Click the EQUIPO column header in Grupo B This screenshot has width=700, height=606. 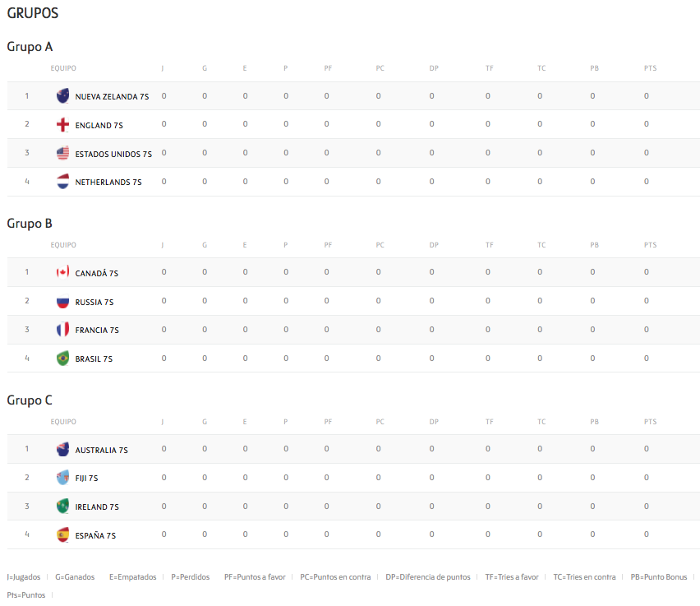(63, 245)
